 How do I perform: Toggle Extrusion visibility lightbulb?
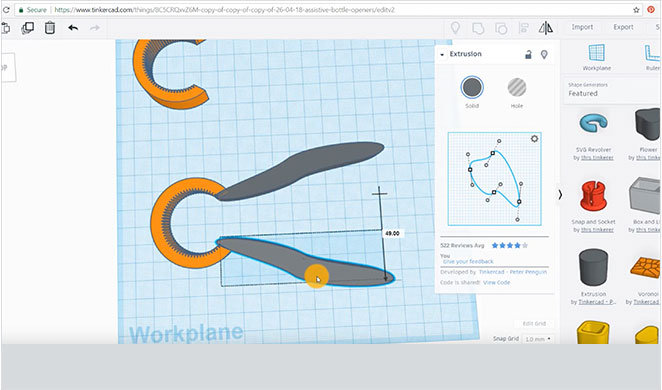[x=544, y=54]
